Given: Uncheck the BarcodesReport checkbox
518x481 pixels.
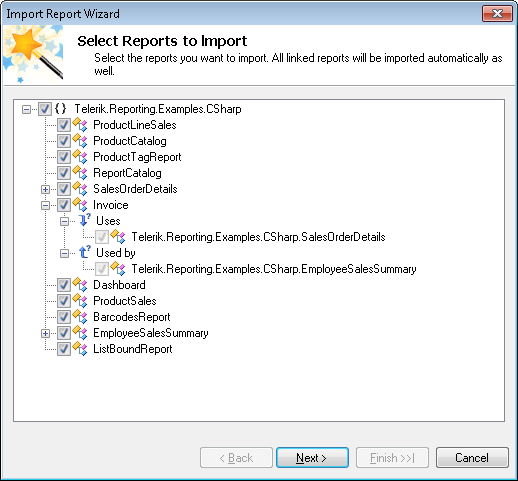Looking at the screenshot, I should 64,317.
